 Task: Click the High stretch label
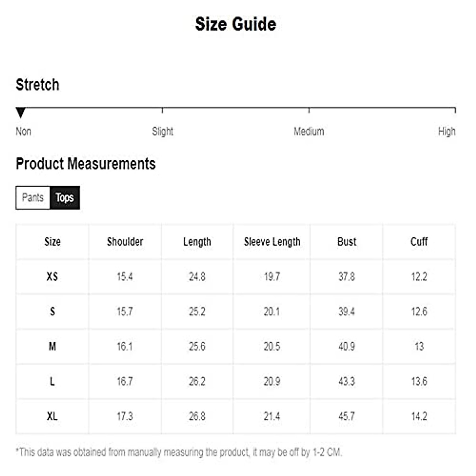pyautogui.click(x=447, y=131)
